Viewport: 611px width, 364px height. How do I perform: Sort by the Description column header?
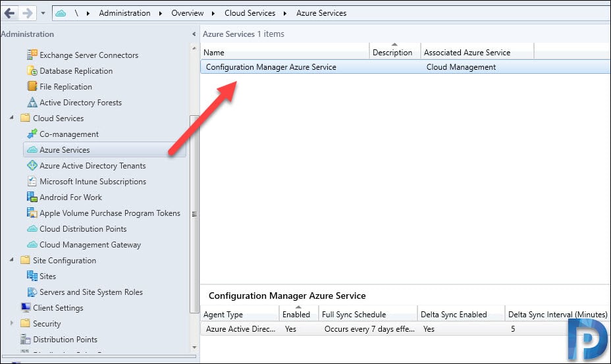(x=395, y=52)
